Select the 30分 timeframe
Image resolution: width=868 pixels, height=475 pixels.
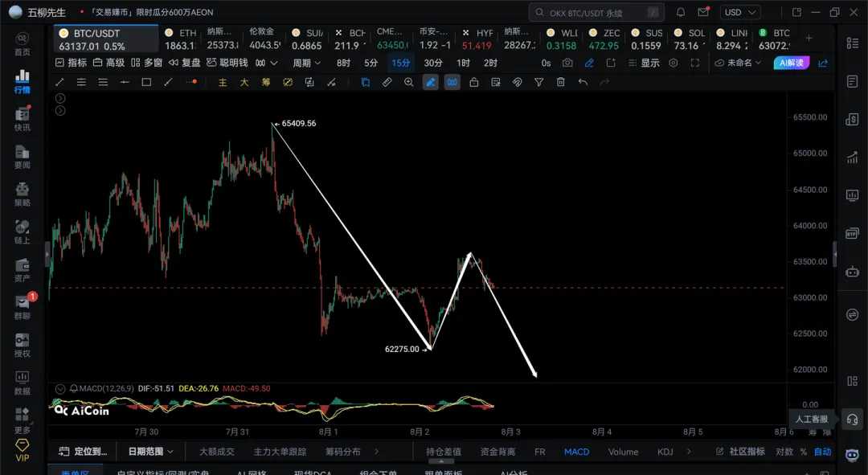pyautogui.click(x=433, y=63)
